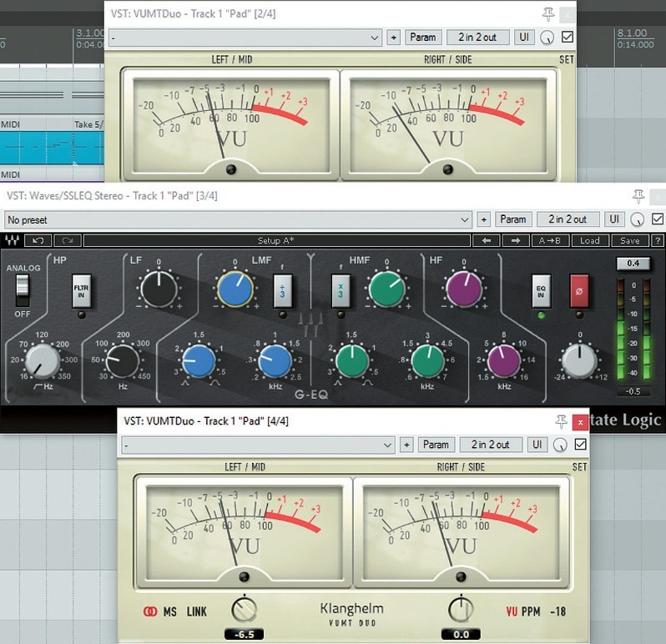666x644 pixels.
Task: Toggle the EQ IN button
Action: (x=541, y=291)
